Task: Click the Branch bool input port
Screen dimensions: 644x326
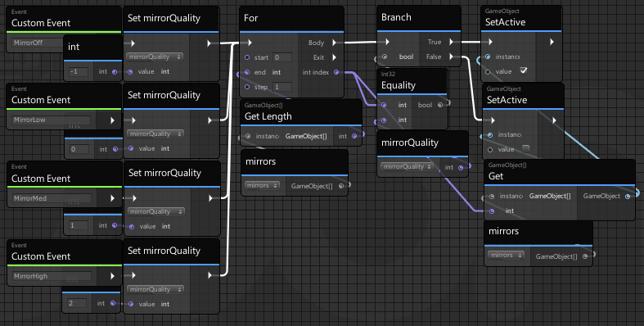Action: pos(385,57)
